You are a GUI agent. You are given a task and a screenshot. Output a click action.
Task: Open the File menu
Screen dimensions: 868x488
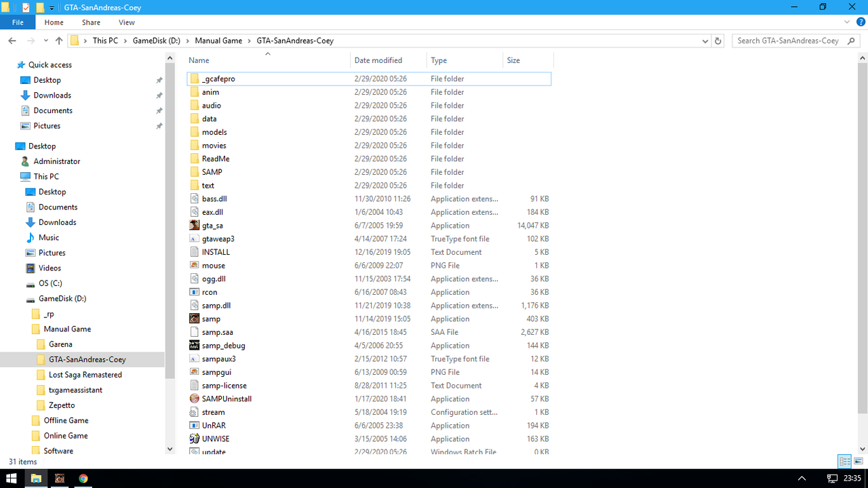pyautogui.click(x=18, y=22)
